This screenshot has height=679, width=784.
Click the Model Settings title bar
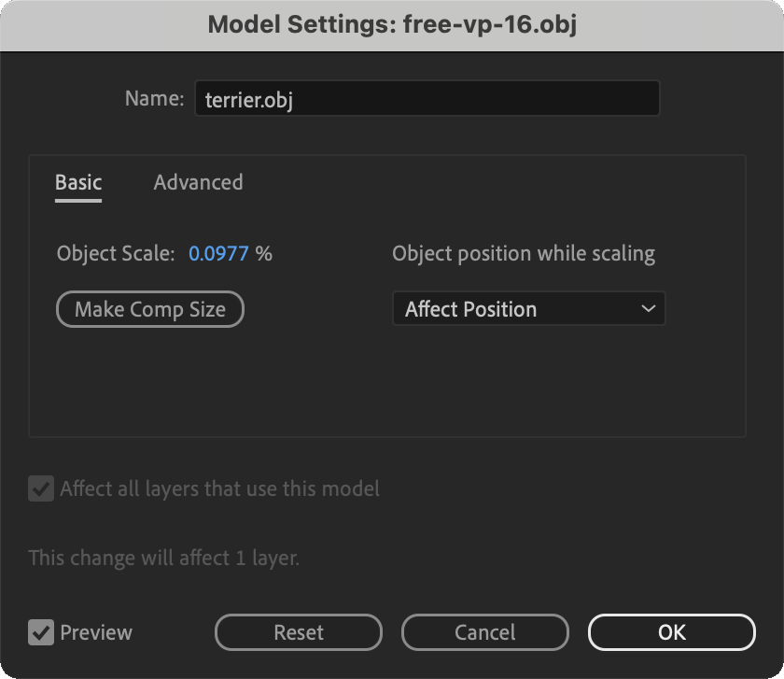coord(392,25)
